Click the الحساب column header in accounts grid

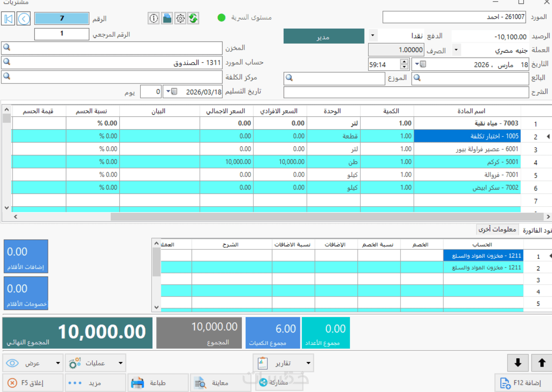[483, 244]
